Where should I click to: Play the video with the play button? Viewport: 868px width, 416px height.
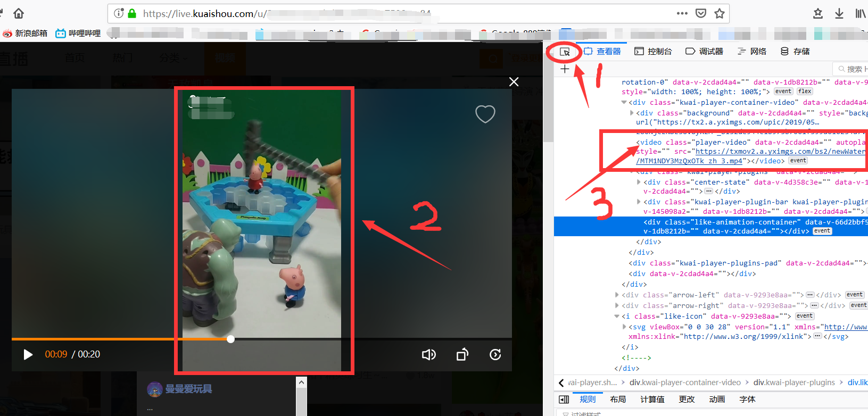(28, 354)
